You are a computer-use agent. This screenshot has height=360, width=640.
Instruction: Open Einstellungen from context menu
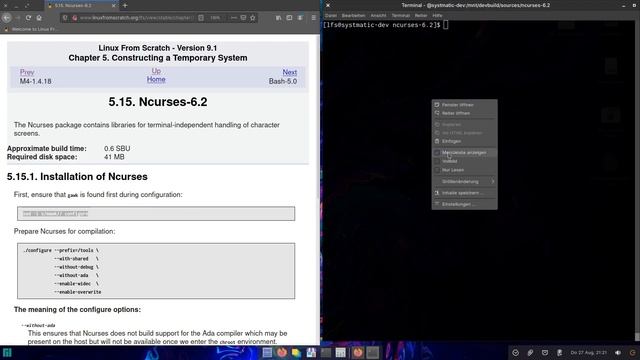(464, 204)
